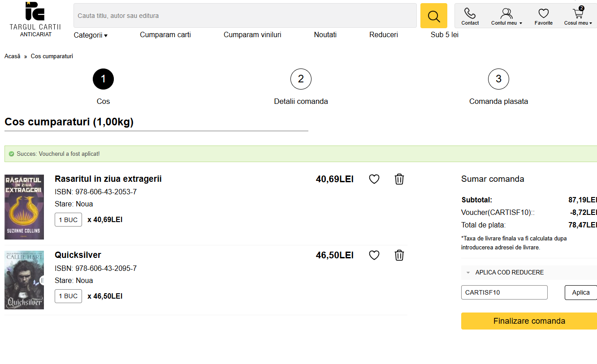Click the Targul Cartii Anticariat logo
The image size is (597, 364).
tap(35, 19)
